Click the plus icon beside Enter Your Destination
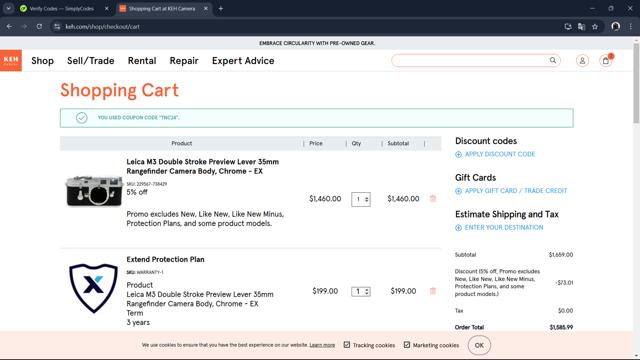The image size is (640, 360). [x=458, y=228]
